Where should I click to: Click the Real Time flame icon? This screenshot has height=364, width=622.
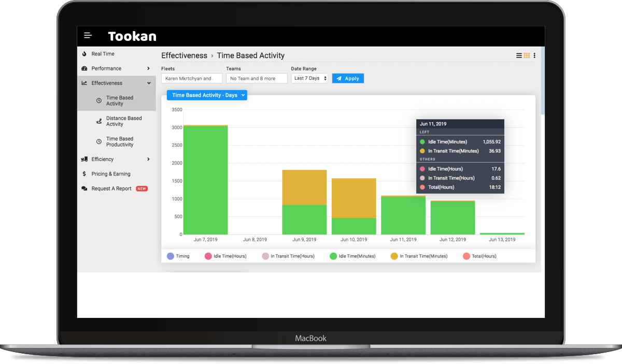tap(84, 54)
